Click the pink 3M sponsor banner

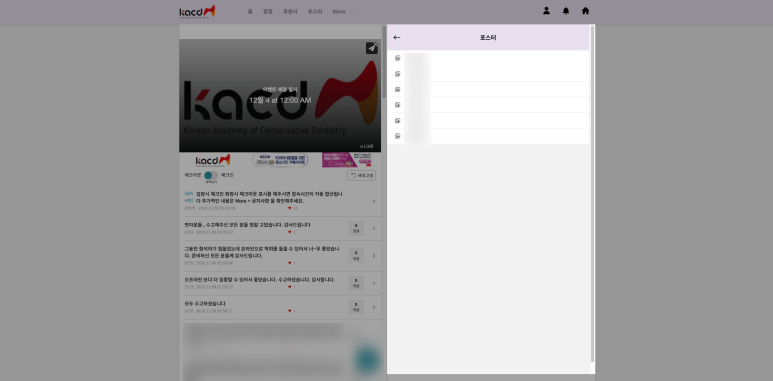pos(347,160)
